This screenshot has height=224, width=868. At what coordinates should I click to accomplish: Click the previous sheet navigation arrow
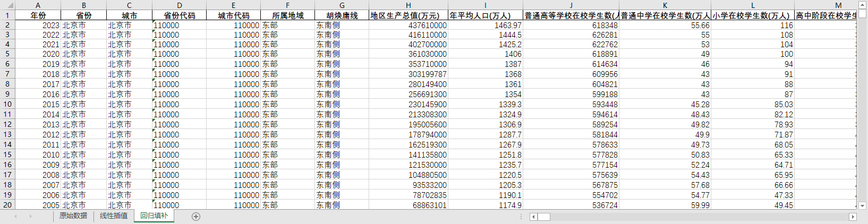click(15, 216)
